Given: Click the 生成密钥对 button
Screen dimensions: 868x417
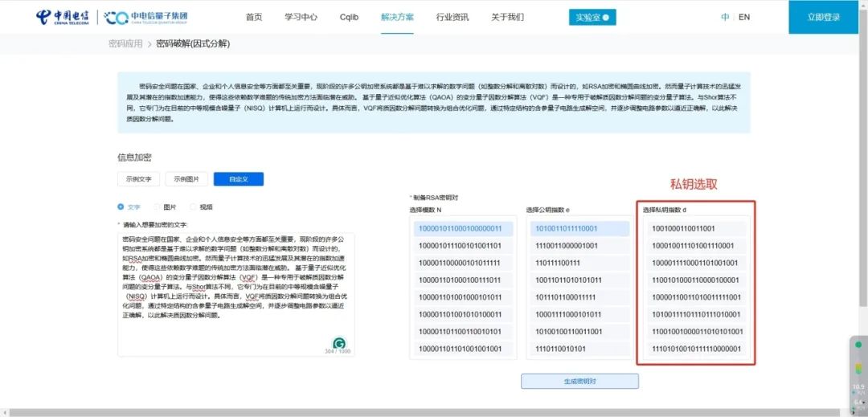Looking at the screenshot, I should [x=579, y=381].
